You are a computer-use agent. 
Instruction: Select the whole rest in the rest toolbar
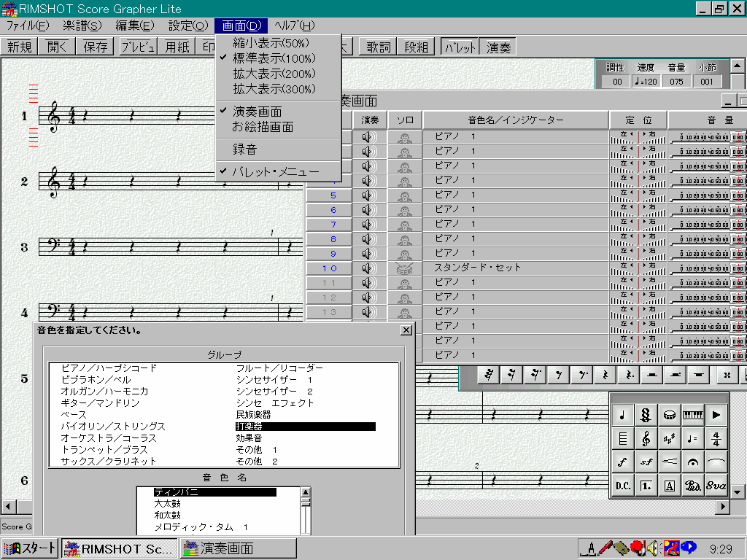tap(652, 376)
